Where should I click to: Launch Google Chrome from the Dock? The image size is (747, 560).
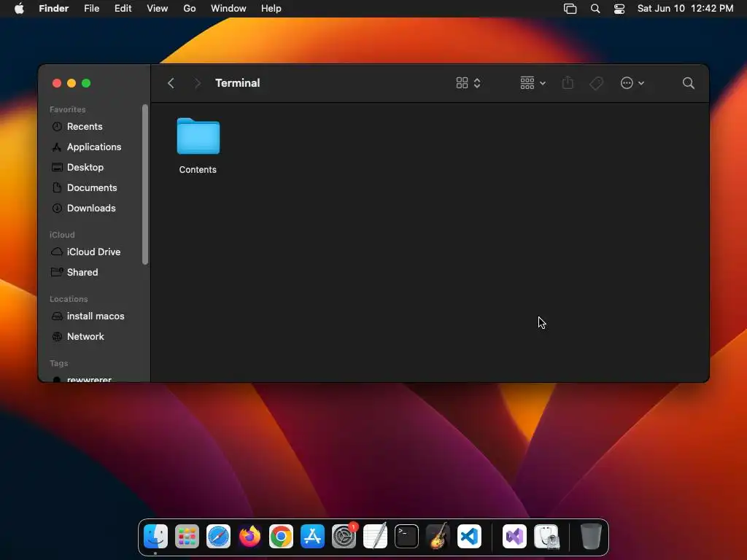(281, 537)
